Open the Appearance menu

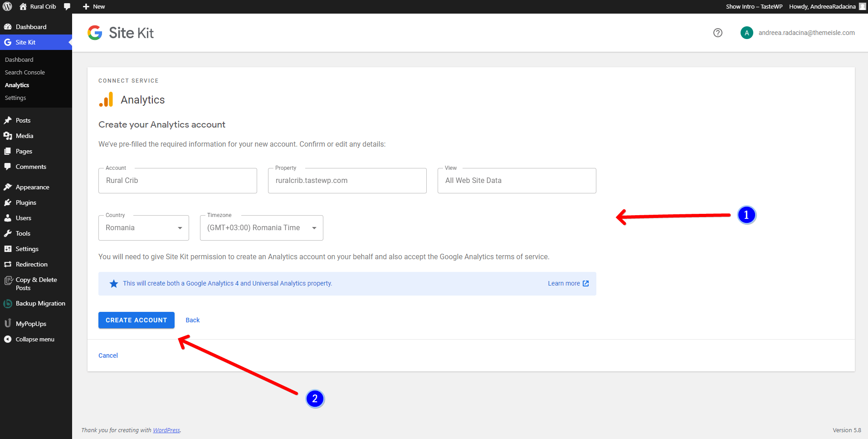tap(32, 187)
